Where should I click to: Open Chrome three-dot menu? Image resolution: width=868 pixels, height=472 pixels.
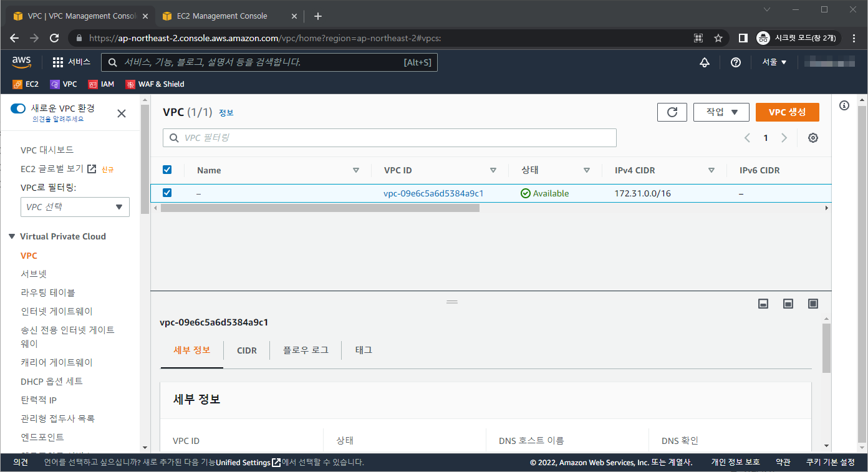(x=854, y=38)
